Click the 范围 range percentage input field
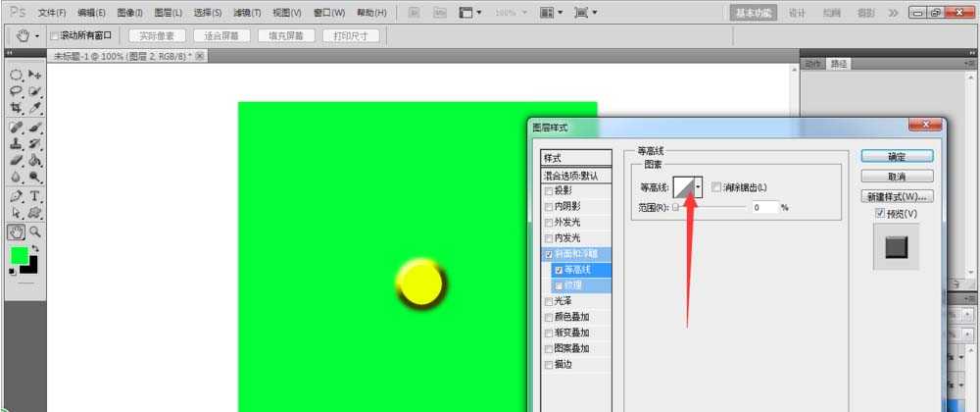980x412 pixels. pyautogui.click(x=764, y=207)
